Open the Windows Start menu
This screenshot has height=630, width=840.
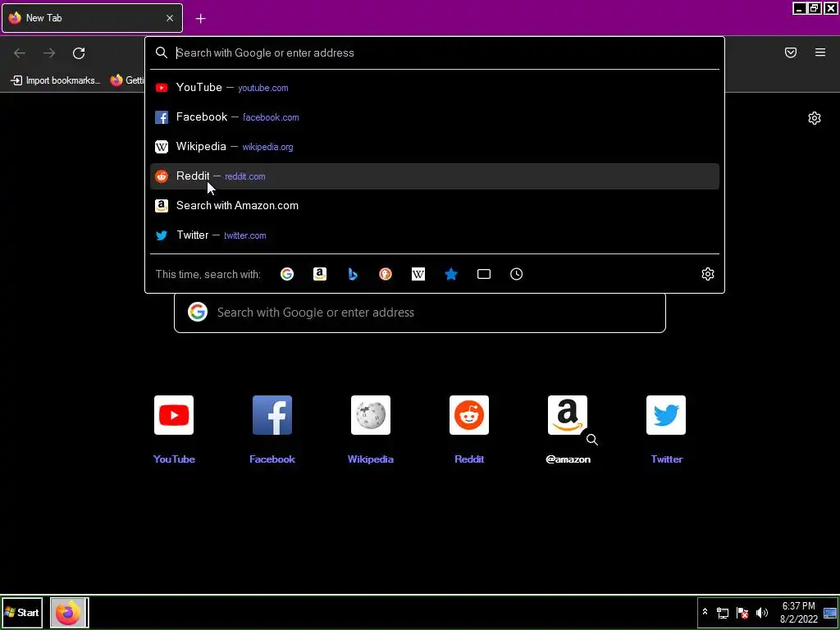pos(22,612)
